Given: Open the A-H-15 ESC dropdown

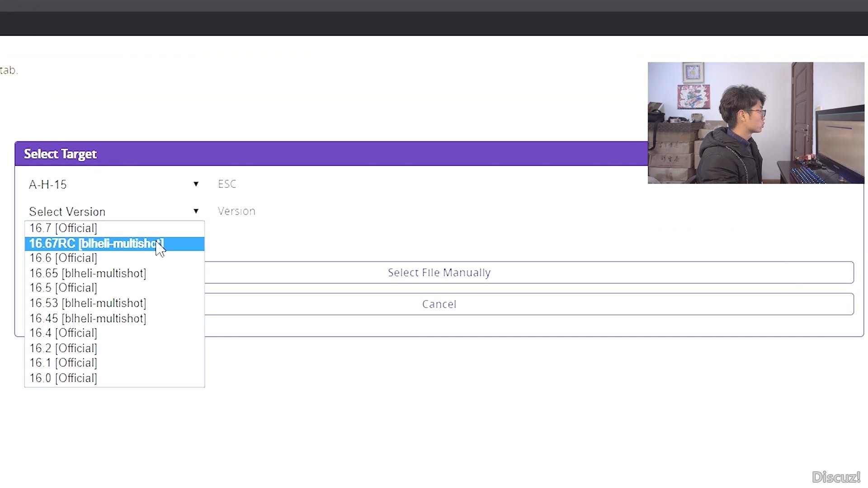Looking at the screenshot, I should [114, 184].
